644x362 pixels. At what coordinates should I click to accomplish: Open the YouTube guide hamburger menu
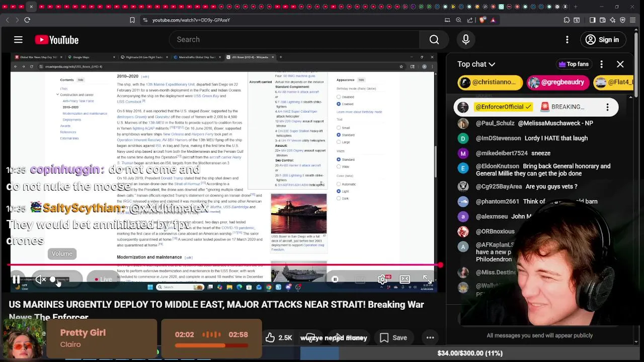[x=18, y=40]
